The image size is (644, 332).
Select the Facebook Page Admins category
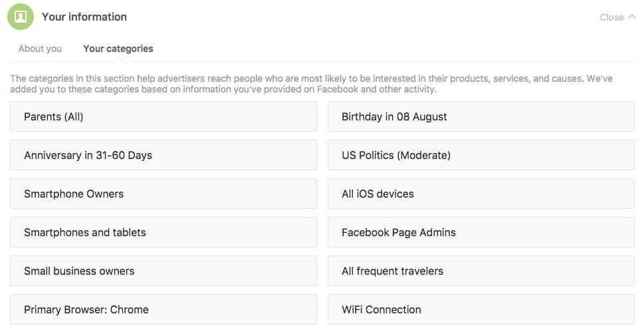pos(481,232)
